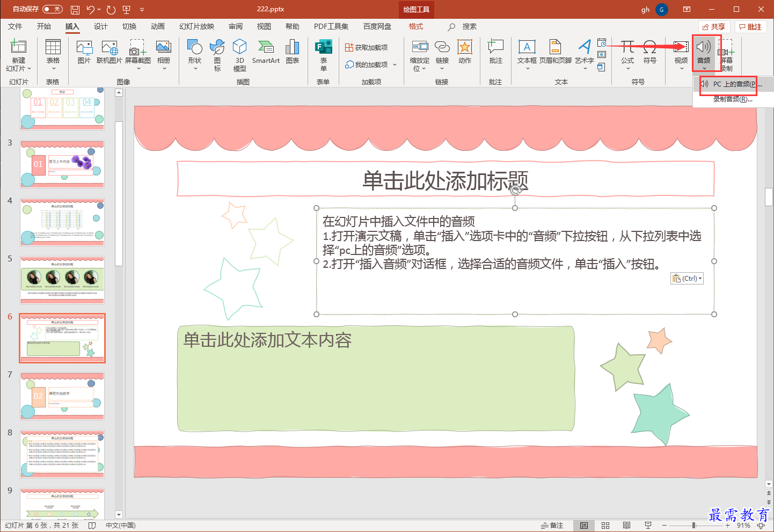This screenshot has width=774, height=532.
Task: Open the WordArt (艺术字) icon
Action: [x=585, y=47]
